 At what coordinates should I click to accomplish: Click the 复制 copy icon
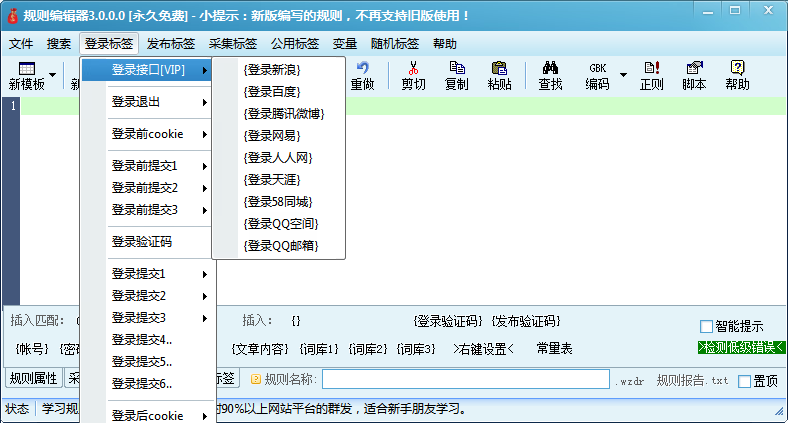coord(456,67)
